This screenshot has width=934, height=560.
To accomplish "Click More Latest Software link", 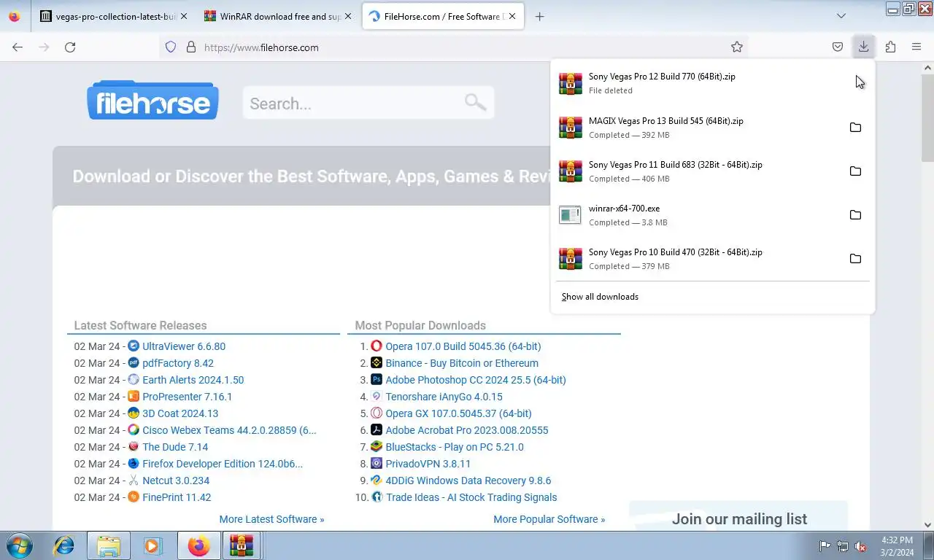I will click(x=271, y=519).
